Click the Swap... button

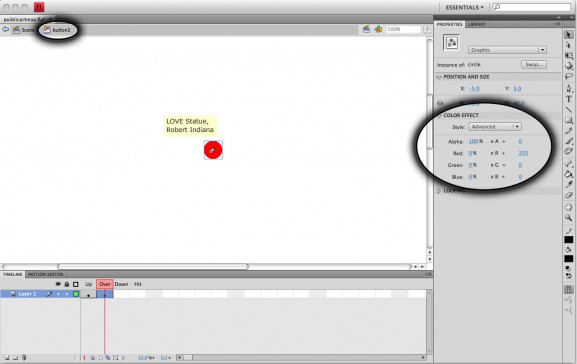534,64
